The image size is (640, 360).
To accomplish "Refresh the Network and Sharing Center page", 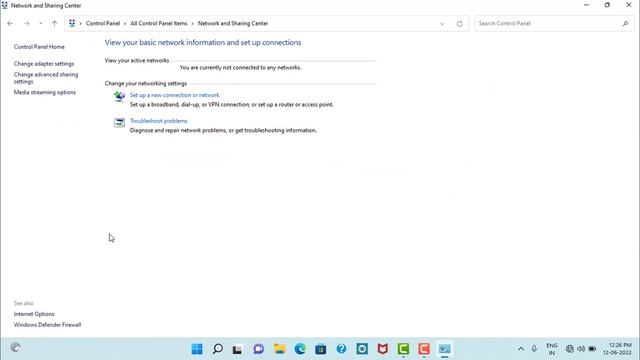I will point(460,24).
